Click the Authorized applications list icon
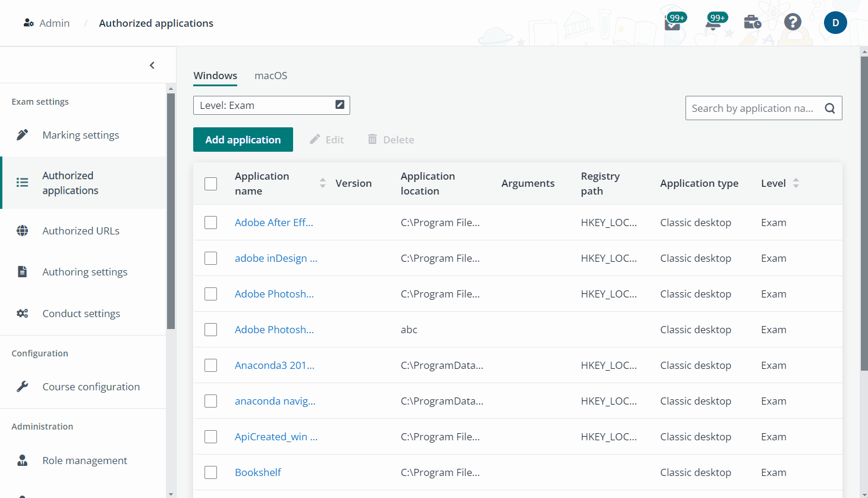The height and width of the screenshot is (498, 868). pos(23,183)
